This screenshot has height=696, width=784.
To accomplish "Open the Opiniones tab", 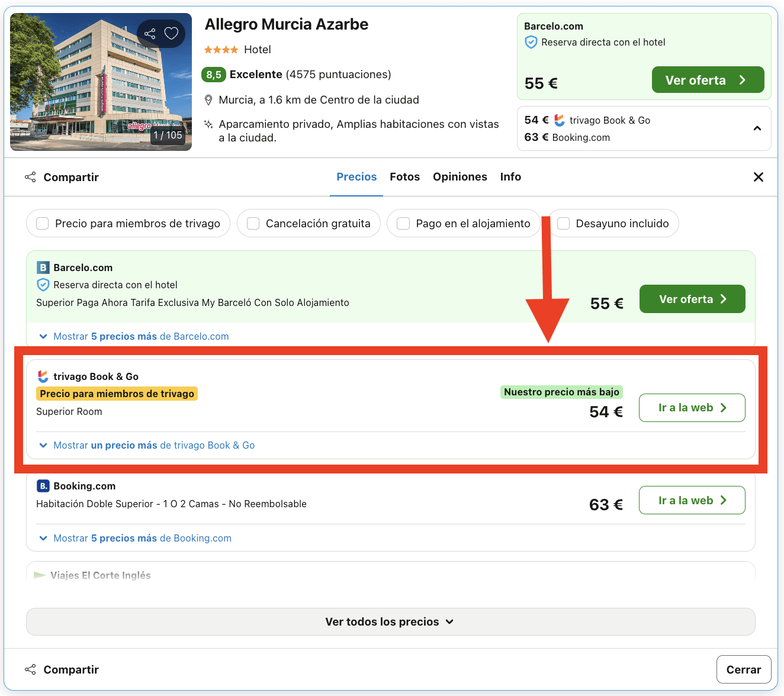I will pyautogui.click(x=460, y=177).
